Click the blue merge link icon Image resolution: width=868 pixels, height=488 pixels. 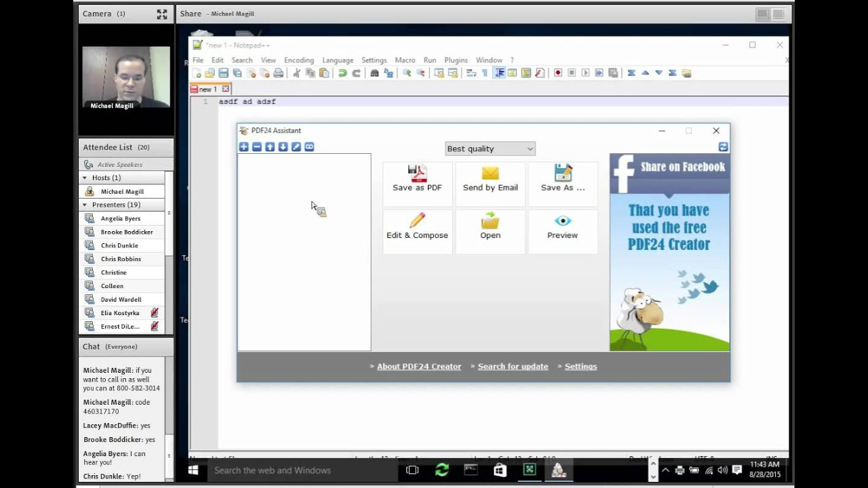pyautogui.click(x=309, y=147)
